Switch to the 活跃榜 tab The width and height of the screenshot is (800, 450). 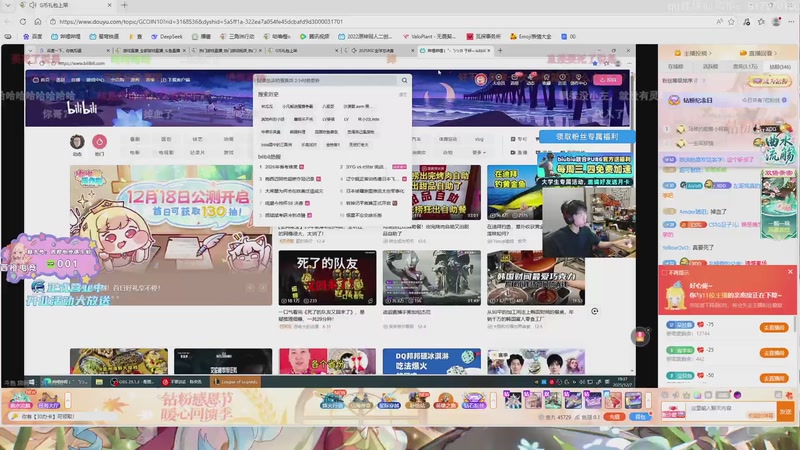[710, 66]
